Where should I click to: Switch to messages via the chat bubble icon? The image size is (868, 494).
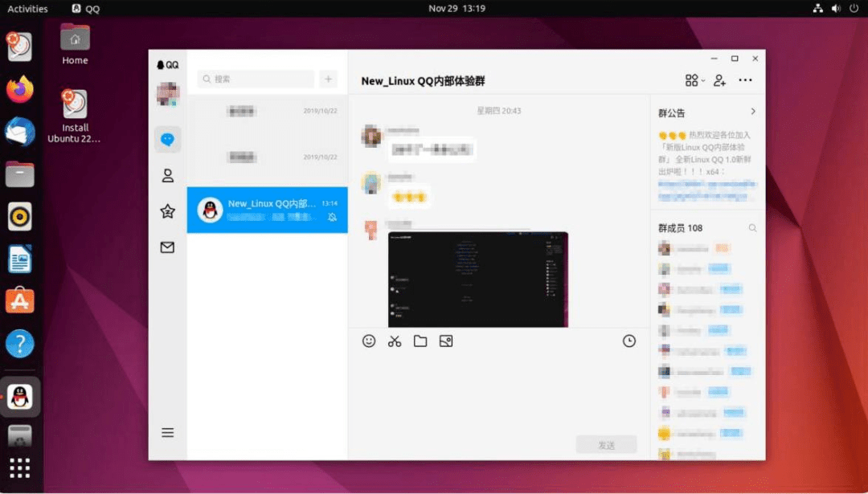click(167, 139)
